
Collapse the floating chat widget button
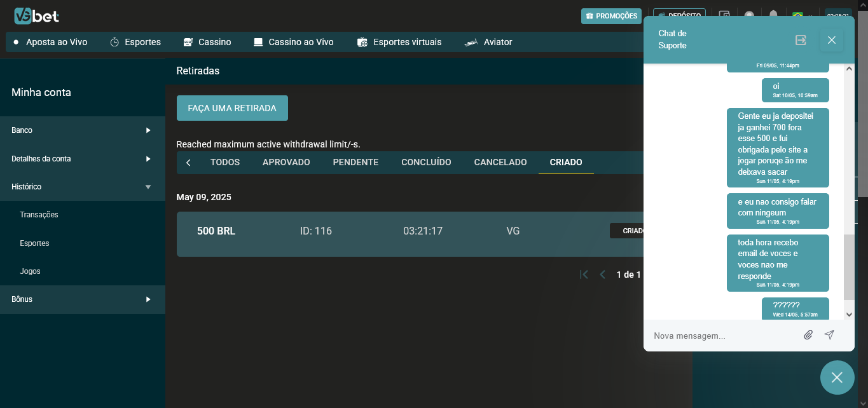point(837,377)
